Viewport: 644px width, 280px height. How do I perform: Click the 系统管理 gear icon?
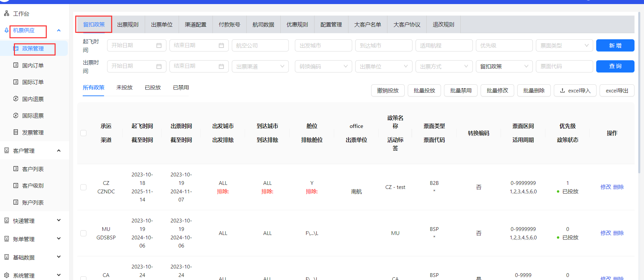click(x=6, y=275)
